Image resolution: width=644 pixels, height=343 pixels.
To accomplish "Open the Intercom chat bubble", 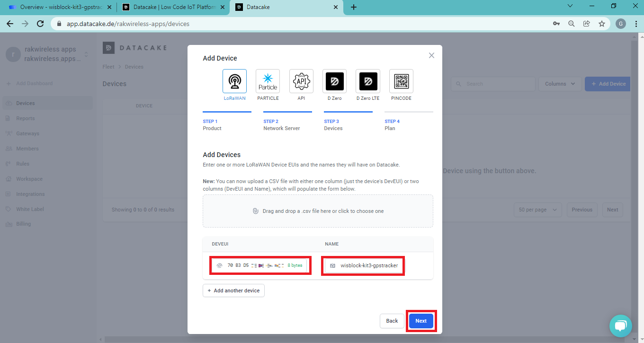I will point(620,326).
